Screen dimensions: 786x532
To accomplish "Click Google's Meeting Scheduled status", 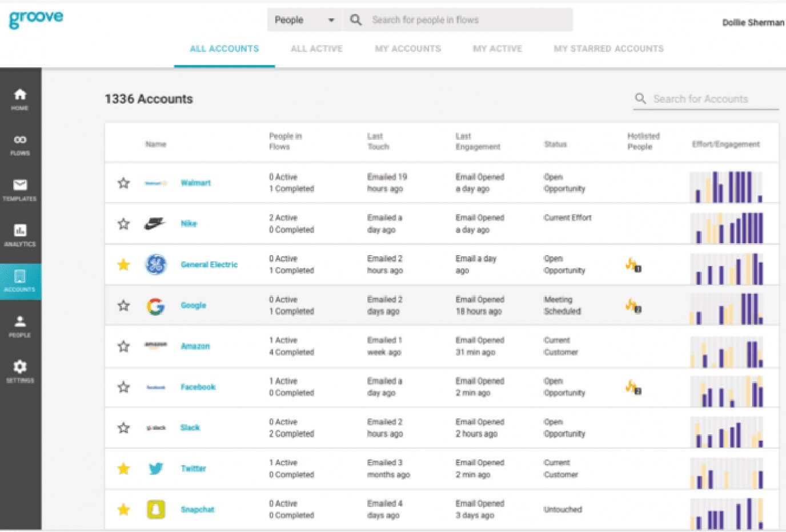I will point(562,305).
